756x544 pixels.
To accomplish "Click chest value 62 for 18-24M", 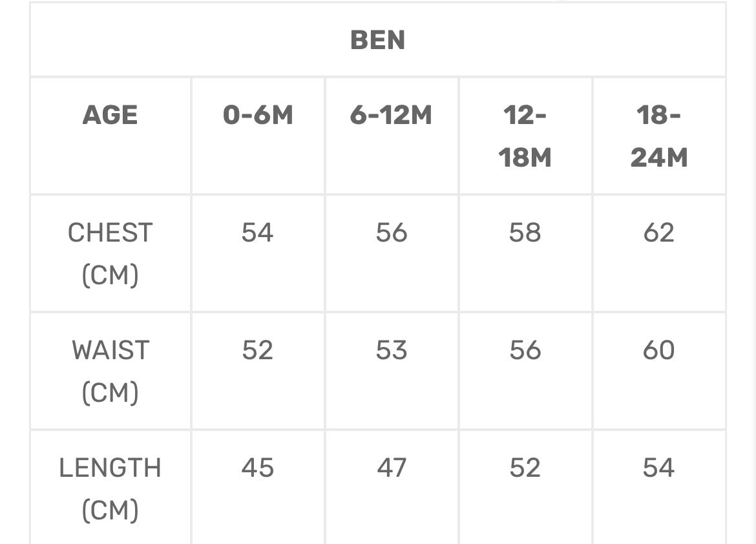I will click(x=659, y=233).
